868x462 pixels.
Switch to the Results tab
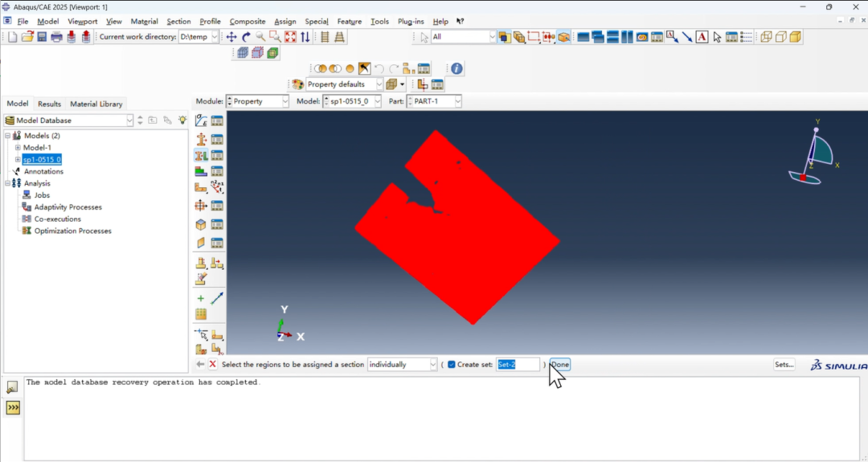click(49, 104)
